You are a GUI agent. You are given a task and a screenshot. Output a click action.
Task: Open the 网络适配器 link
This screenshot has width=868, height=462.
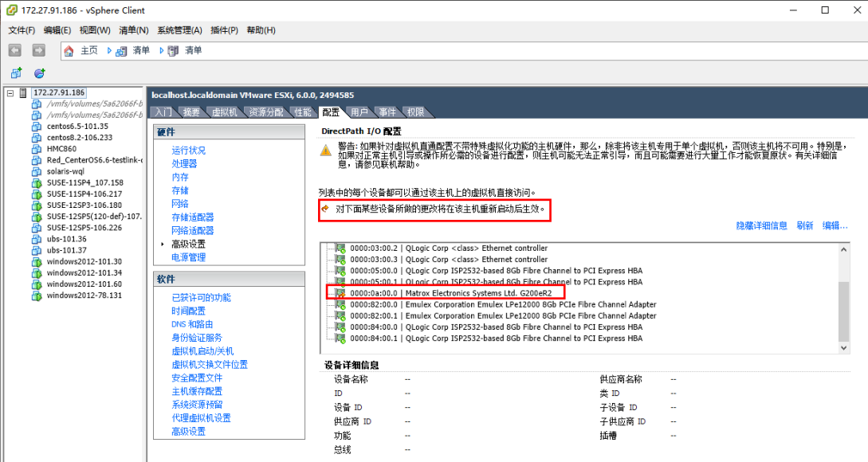192,231
